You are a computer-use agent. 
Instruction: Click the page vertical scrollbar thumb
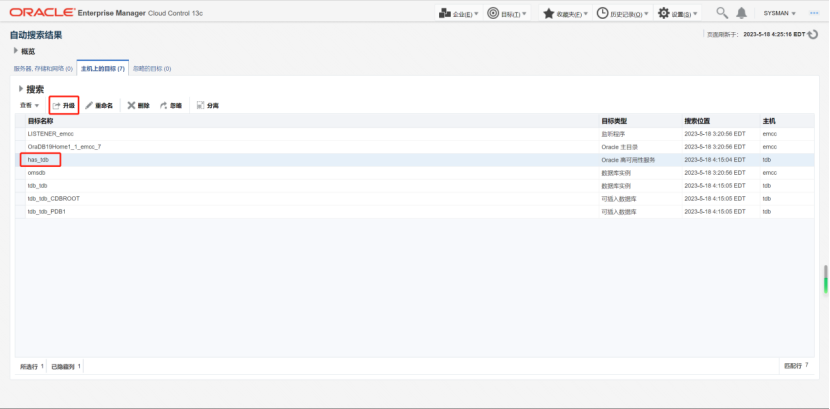click(825, 279)
